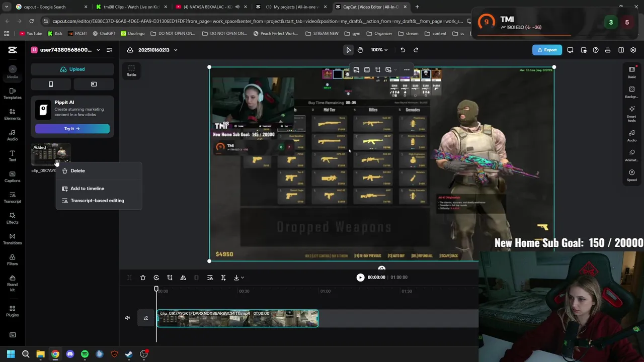Image resolution: width=644 pixels, height=362 pixels.
Task: Choose Add to timeline from context menu
Action: [x=99, y=189]
